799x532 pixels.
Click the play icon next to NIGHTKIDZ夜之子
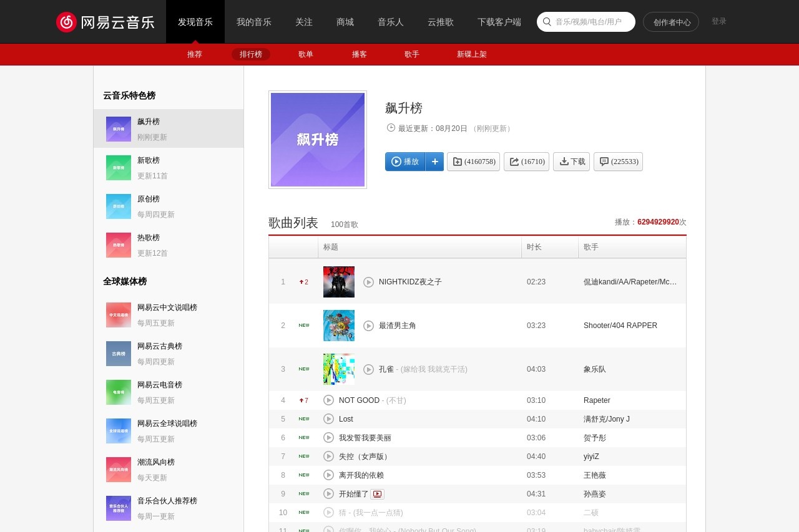368,282
